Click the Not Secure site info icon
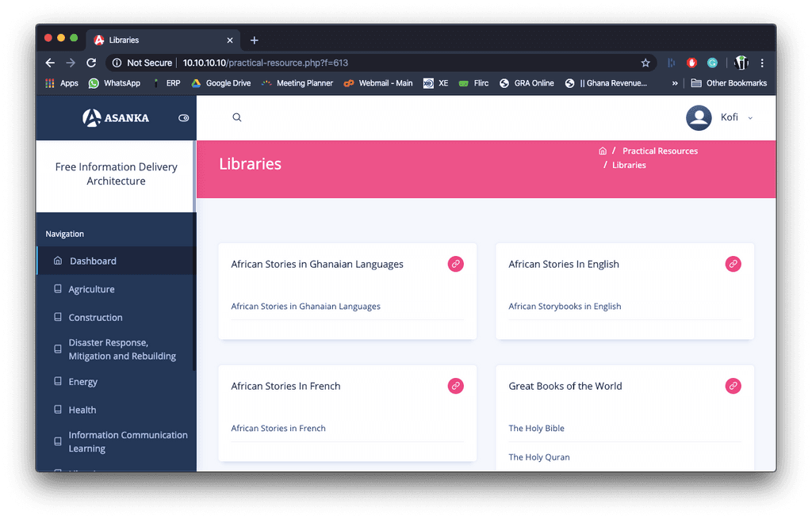Image resolution: width=812 pixels, height=519 pixels. coord(117,63)
